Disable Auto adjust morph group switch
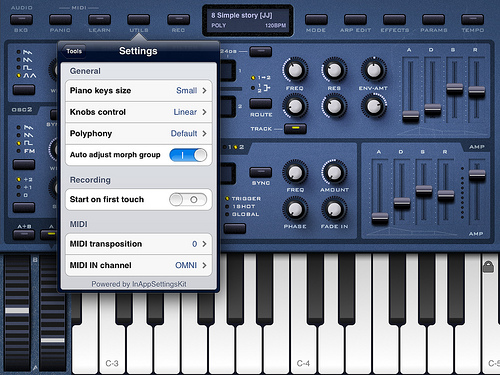500x375 pixels. pos(188,155)
